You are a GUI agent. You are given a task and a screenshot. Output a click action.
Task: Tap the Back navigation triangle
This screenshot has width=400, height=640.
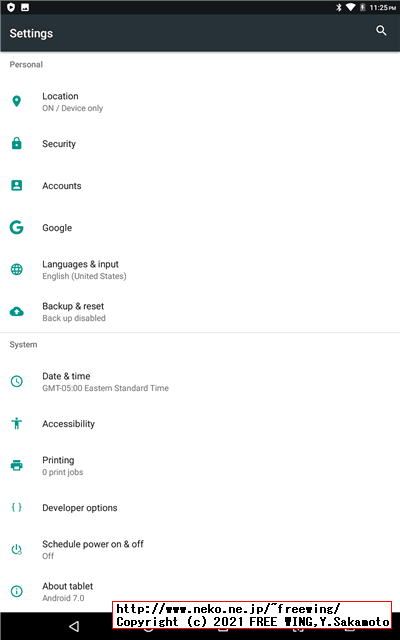tap(74, 626)
